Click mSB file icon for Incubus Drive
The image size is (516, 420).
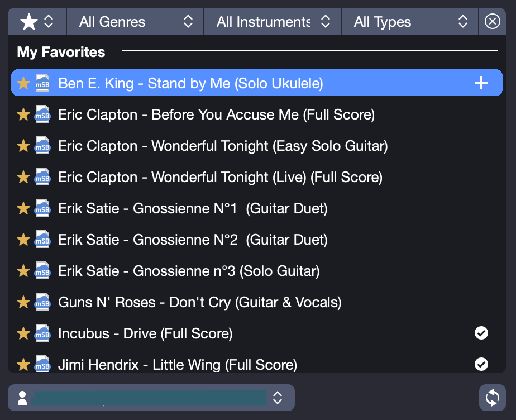tap(42, 333)
